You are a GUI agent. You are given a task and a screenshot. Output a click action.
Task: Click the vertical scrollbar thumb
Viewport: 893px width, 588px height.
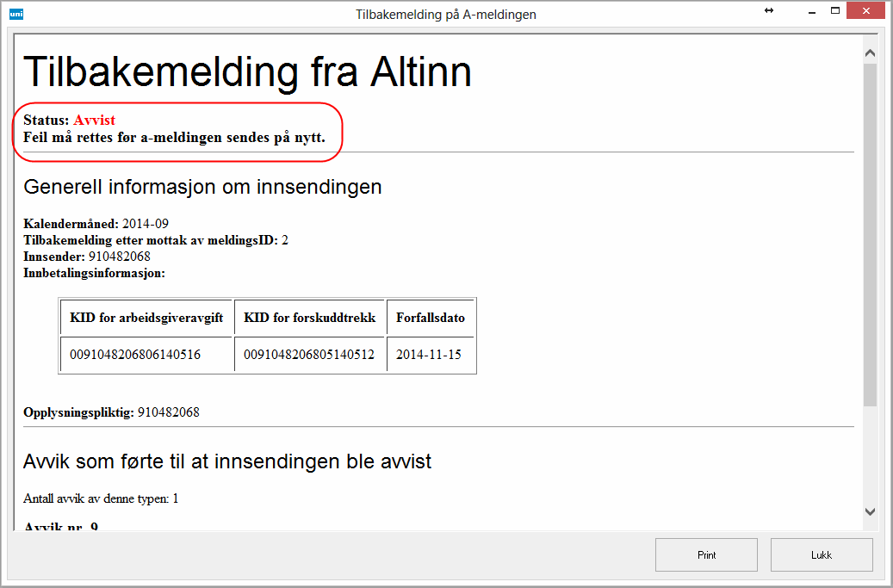click(870, 232)
